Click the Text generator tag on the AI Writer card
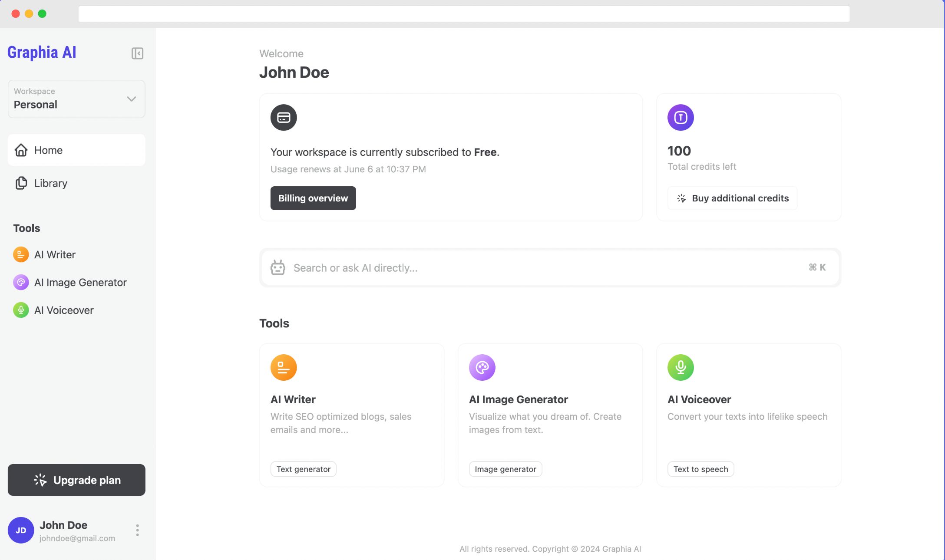Viewport: 945px width, 560px height. coord(303,469)
